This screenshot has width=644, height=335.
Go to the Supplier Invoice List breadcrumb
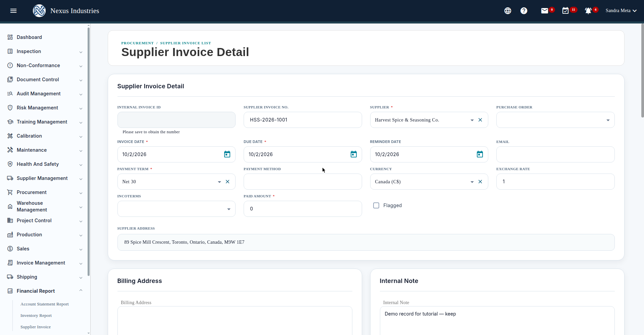click(x=186, y=43)
